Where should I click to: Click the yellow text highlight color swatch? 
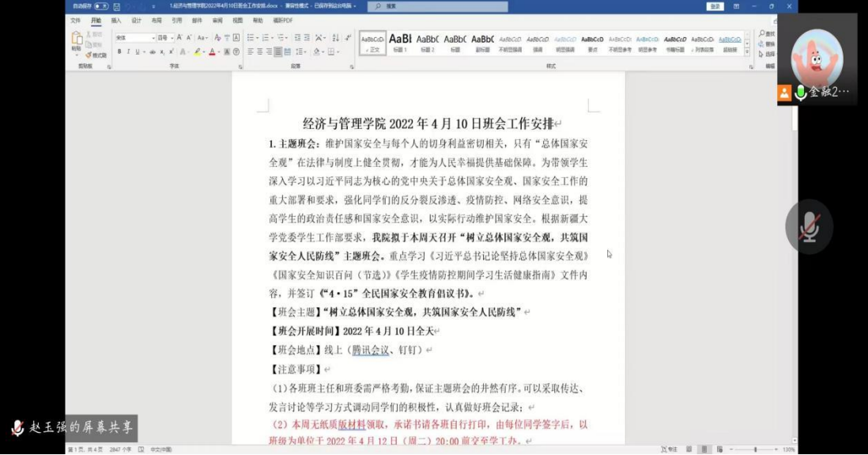197,51
